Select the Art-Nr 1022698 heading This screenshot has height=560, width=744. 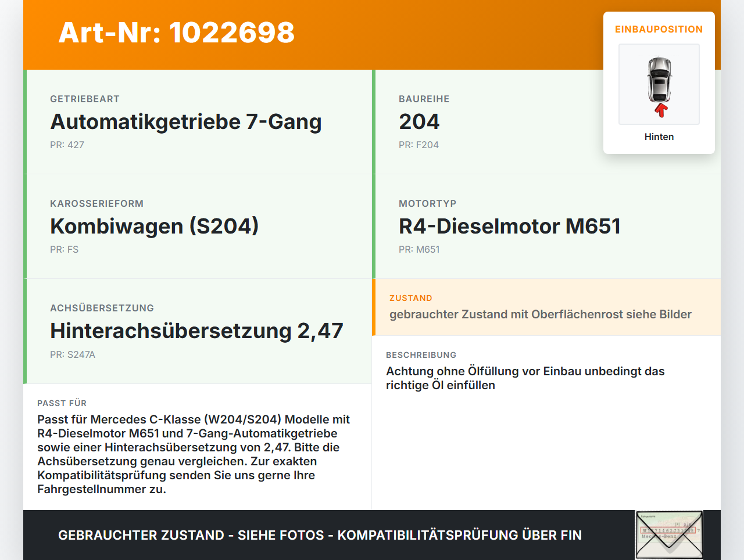pos(176,33)
